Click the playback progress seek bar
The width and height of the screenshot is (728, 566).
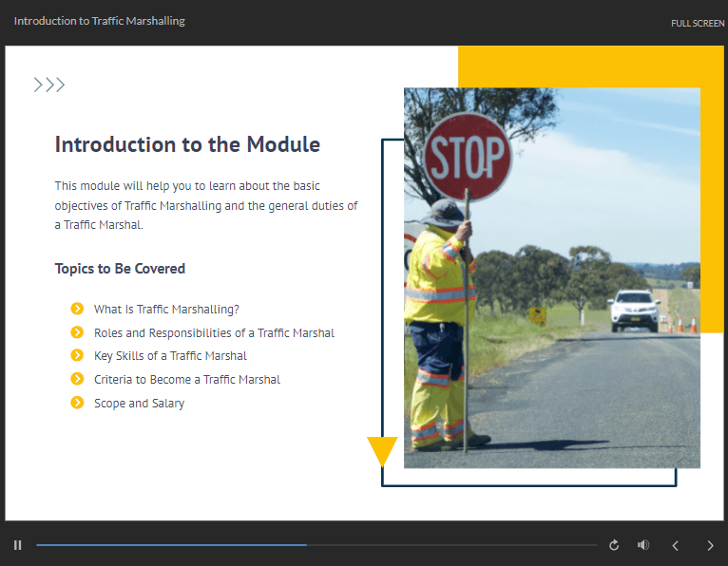point(316,545)
